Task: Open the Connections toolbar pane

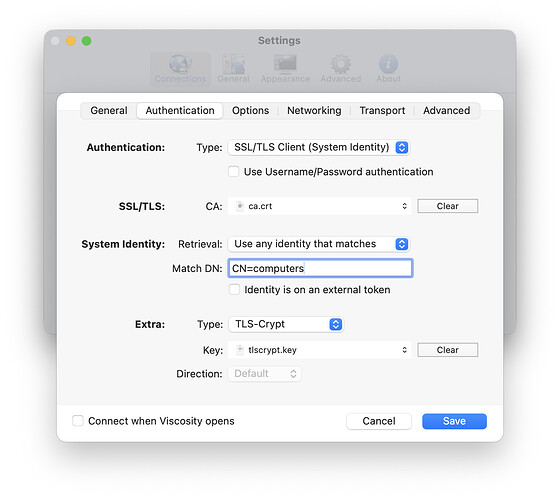Action: coord(180,69)
